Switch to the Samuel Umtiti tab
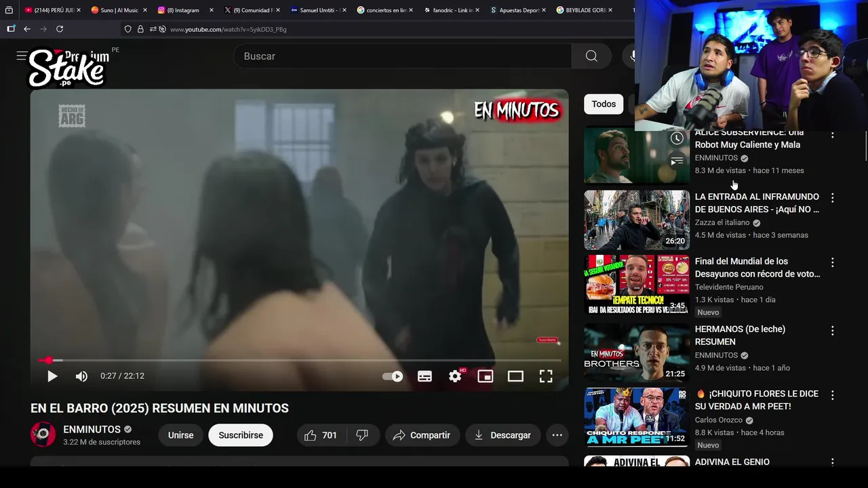 [318, 10]
